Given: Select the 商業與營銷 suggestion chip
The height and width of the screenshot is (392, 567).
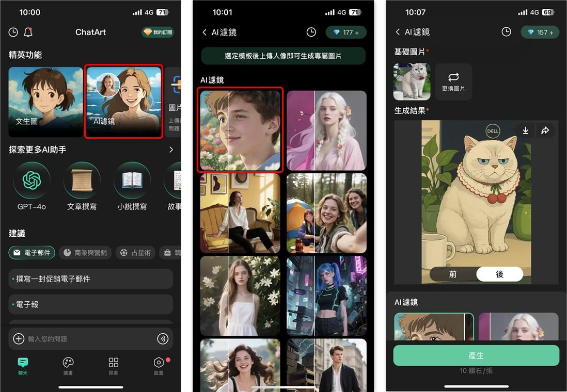Looking at the screenshot, I should coord(85,253).
